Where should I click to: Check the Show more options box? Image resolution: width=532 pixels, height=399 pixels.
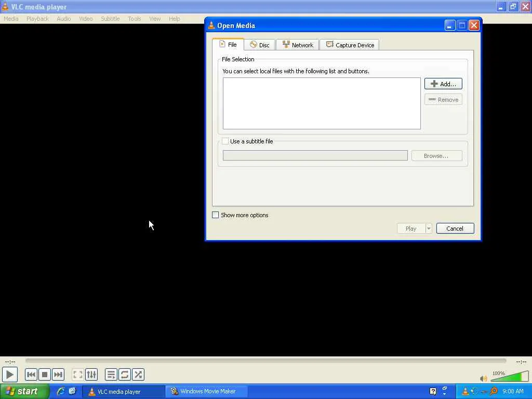coord(216,215)
